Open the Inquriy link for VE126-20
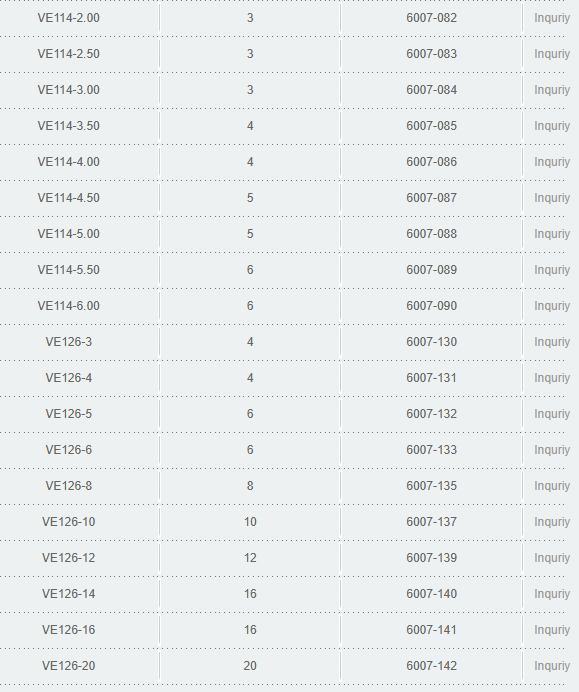The image size is (579, 692). click(x=552, y=666)
